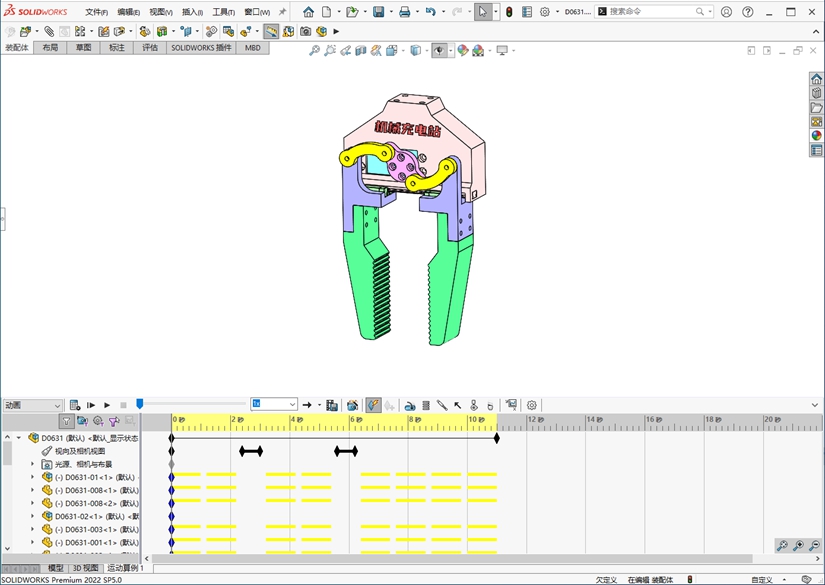Switch to the 3D 视图 bottom tab
The image size is (825, 585).
[85, 568]
